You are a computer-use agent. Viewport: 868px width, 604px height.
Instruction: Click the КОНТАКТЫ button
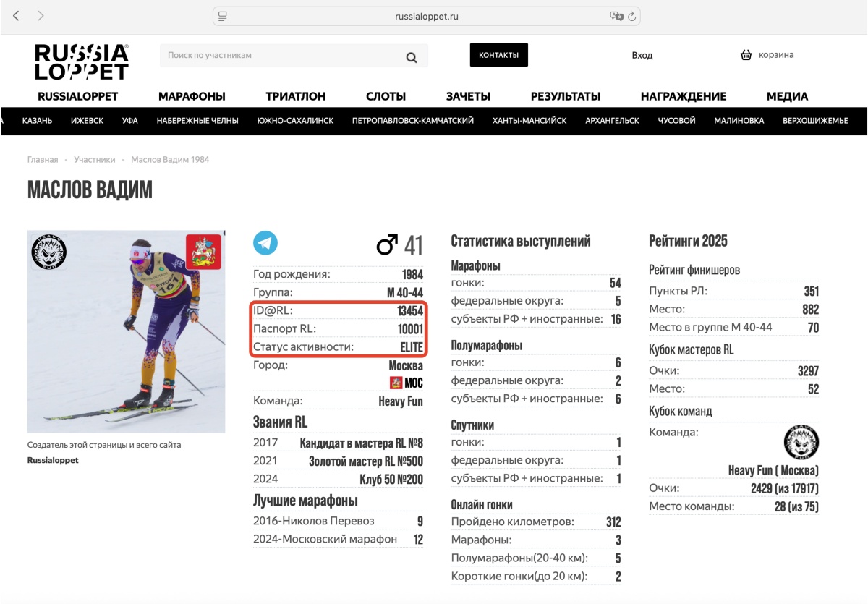(x=499, y=55)
